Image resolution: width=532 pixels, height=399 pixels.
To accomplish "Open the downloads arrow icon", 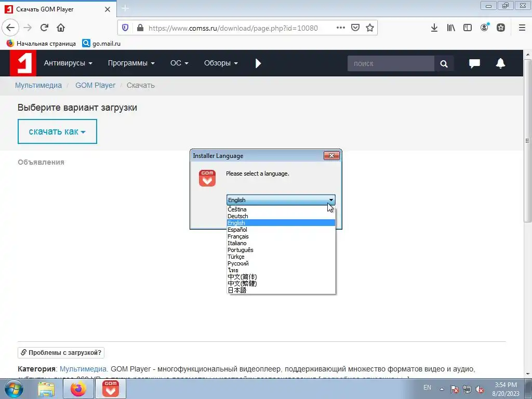I will (434, 28).
